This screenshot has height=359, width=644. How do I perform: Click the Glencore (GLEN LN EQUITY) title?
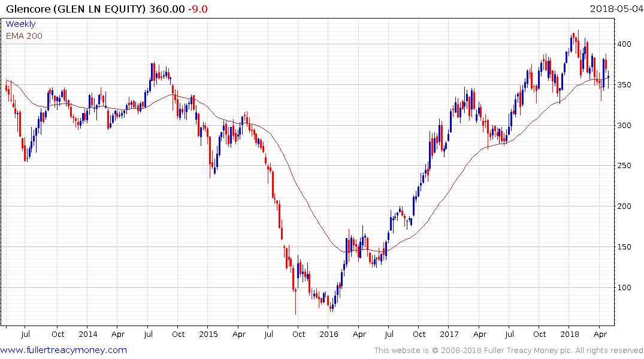click(x=76, y=9)
